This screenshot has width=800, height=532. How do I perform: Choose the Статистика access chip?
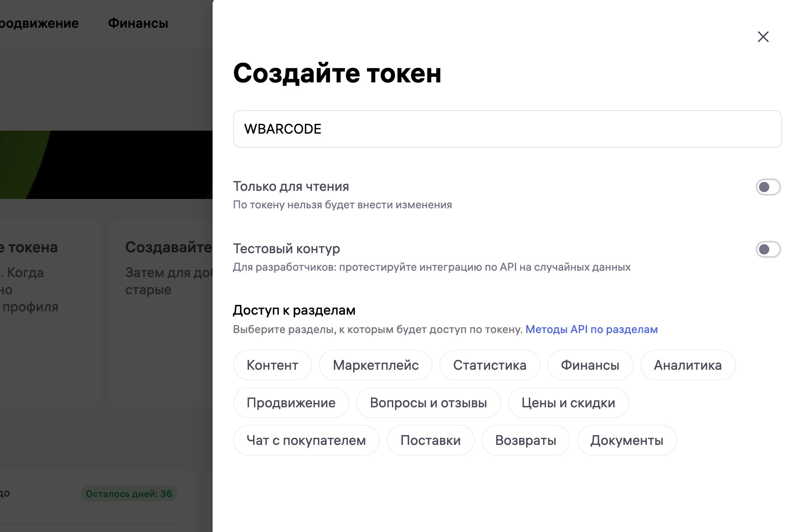pyautogui.click(x=489, y=365)
